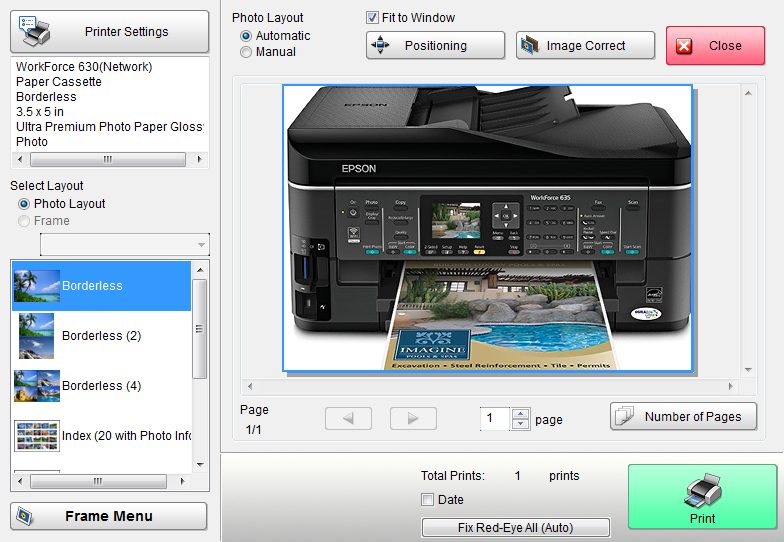Click printer info horizontal scrollbar thumb
Screen dimensions: 784x542
click(x=108, y=160)
